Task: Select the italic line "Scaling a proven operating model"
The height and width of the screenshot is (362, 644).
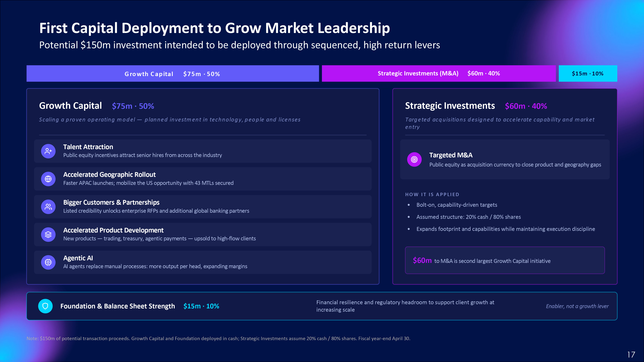Action: coord(170,120)
